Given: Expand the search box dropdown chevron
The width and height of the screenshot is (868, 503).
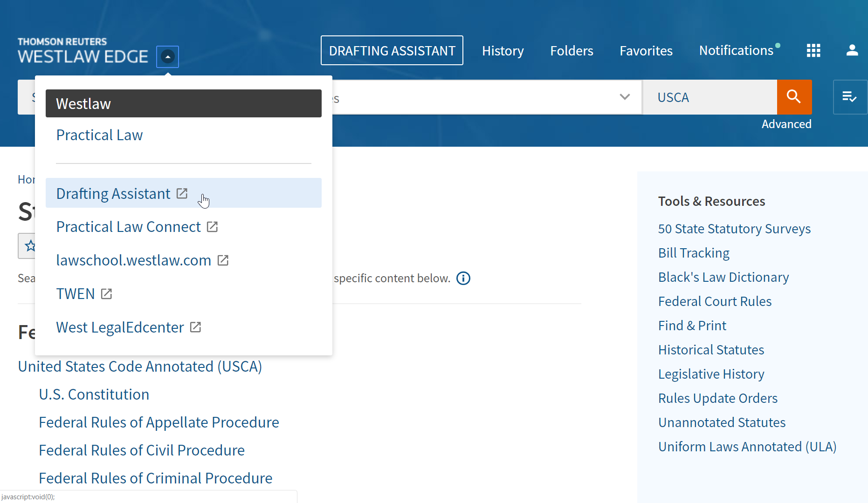Looking at the screenshot, I should click(x=625, y=97).
